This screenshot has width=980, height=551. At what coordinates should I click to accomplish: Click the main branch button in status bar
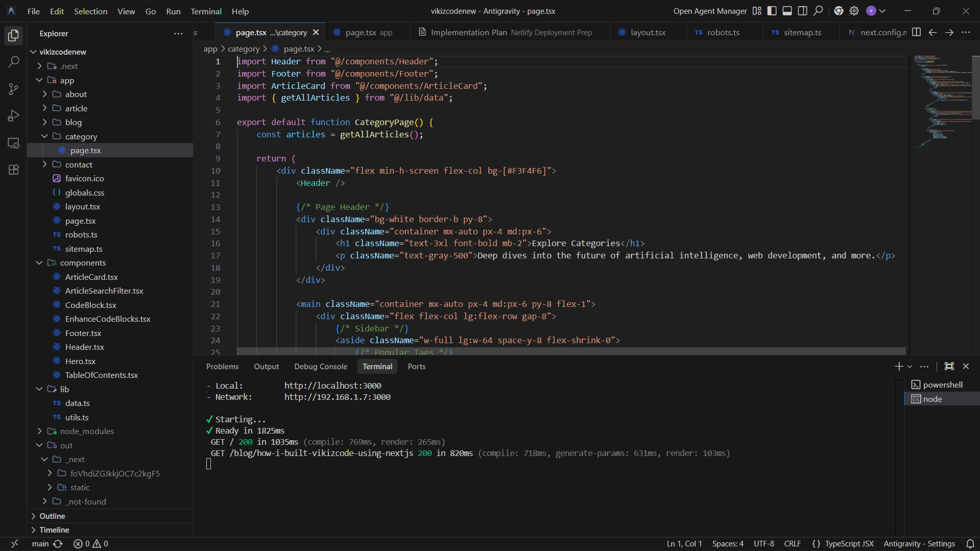click(40, 543)
